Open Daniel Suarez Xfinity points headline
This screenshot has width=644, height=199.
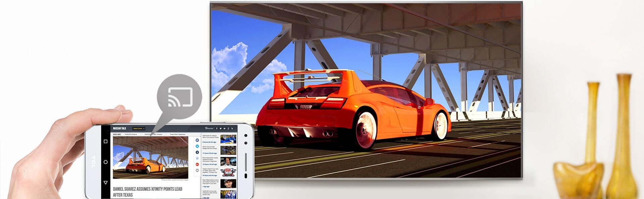147,192
